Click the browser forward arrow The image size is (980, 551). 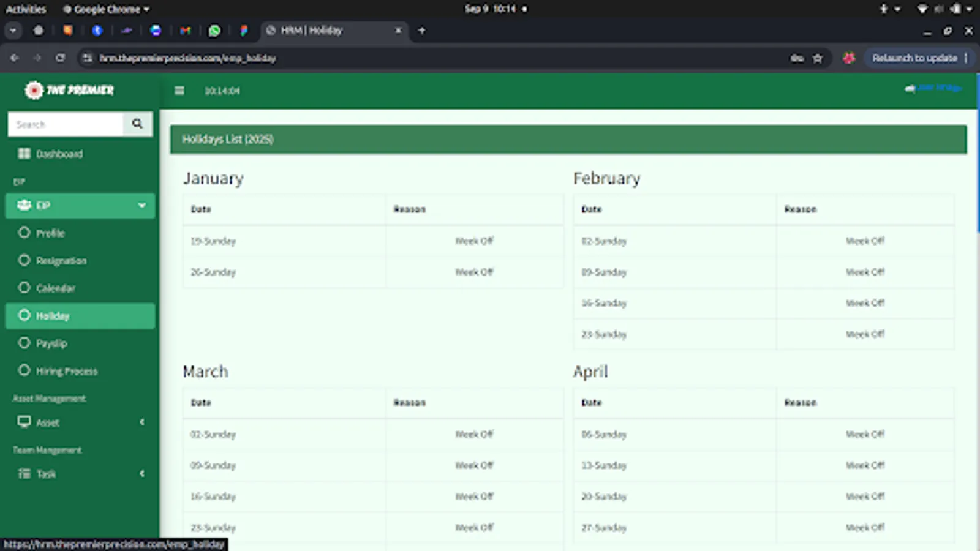coord(37,58)
